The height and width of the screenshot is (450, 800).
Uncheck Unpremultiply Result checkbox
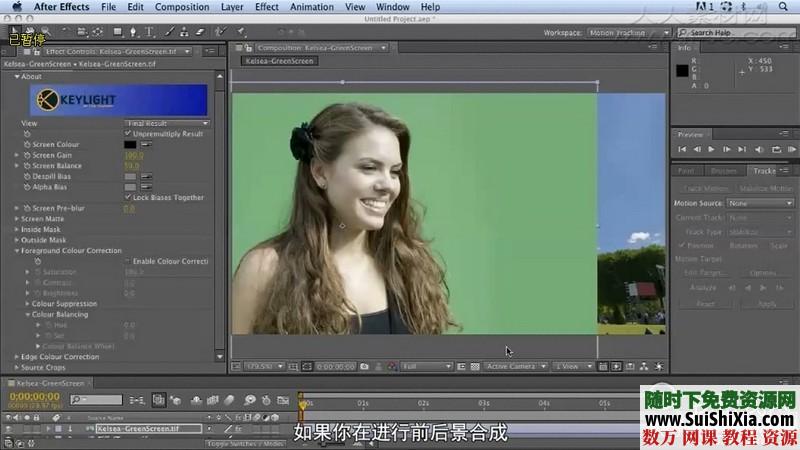(x=128, y=133)
